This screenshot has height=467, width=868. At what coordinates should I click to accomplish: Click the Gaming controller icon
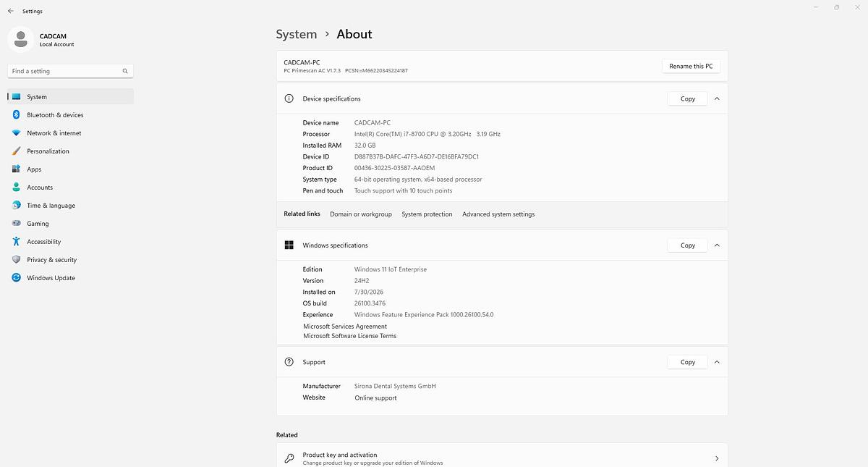(16, 224)
